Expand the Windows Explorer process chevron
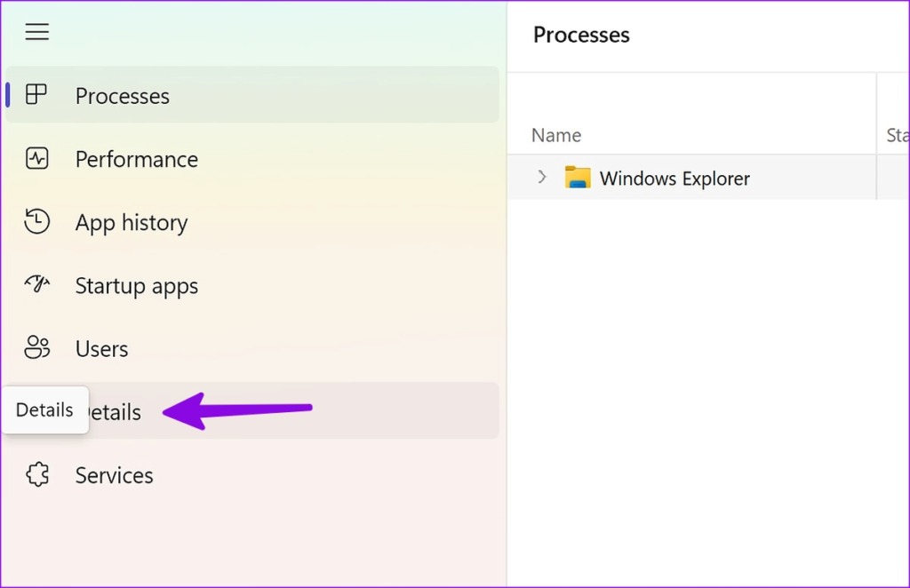This screenshot has width=910, height=588. [x=542, y=178]
